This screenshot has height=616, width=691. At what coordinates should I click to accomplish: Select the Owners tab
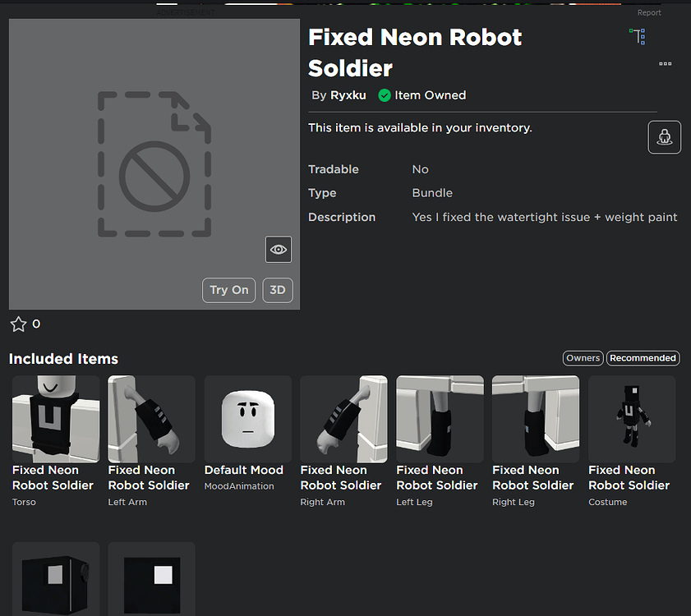(583, 358)
